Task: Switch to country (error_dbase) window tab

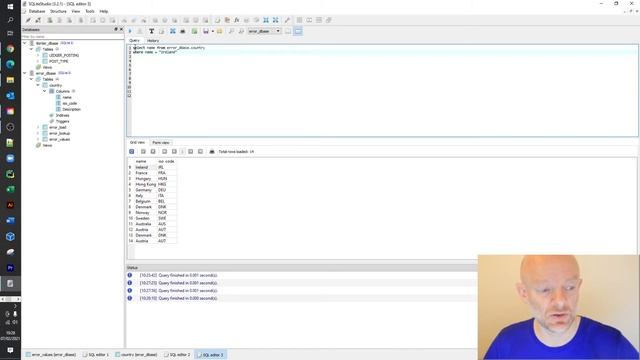Action: tap(137, 355)
